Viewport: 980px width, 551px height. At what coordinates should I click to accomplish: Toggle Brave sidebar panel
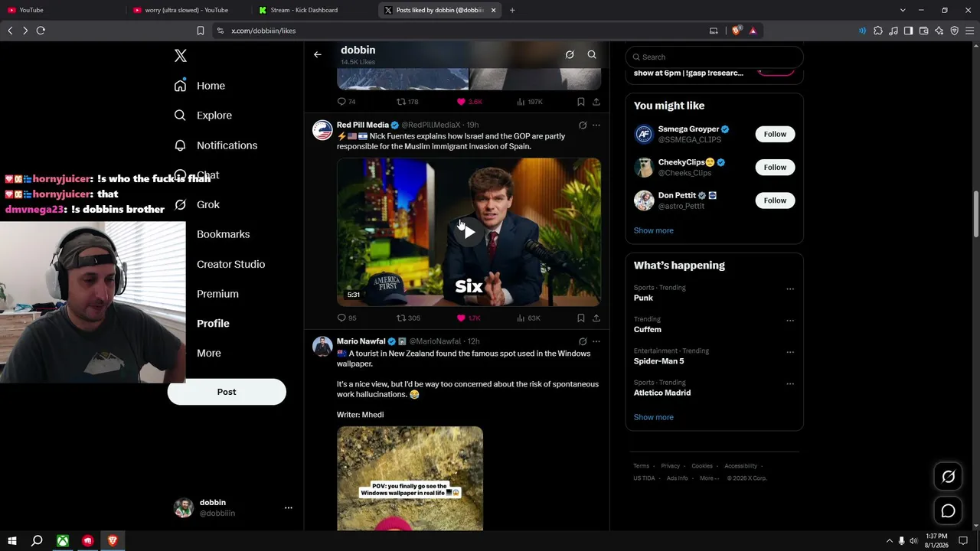pos(908,31)
